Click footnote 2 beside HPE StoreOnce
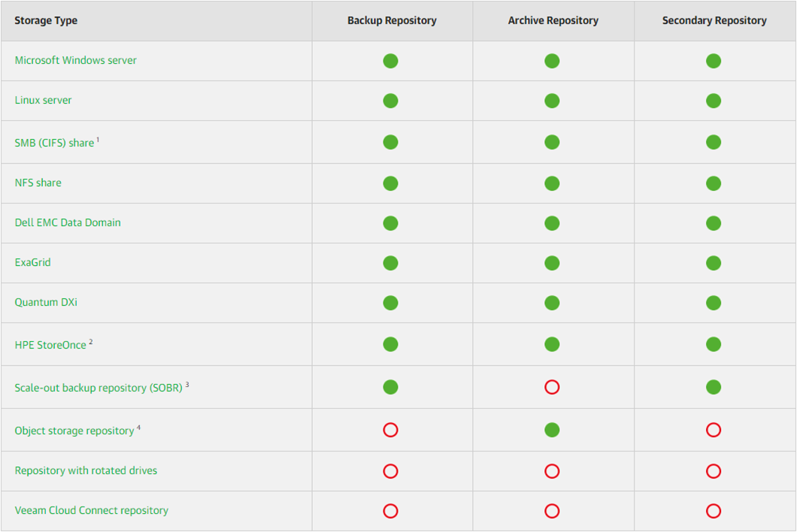This screenshot has height=532, width=797. [90, 342]
